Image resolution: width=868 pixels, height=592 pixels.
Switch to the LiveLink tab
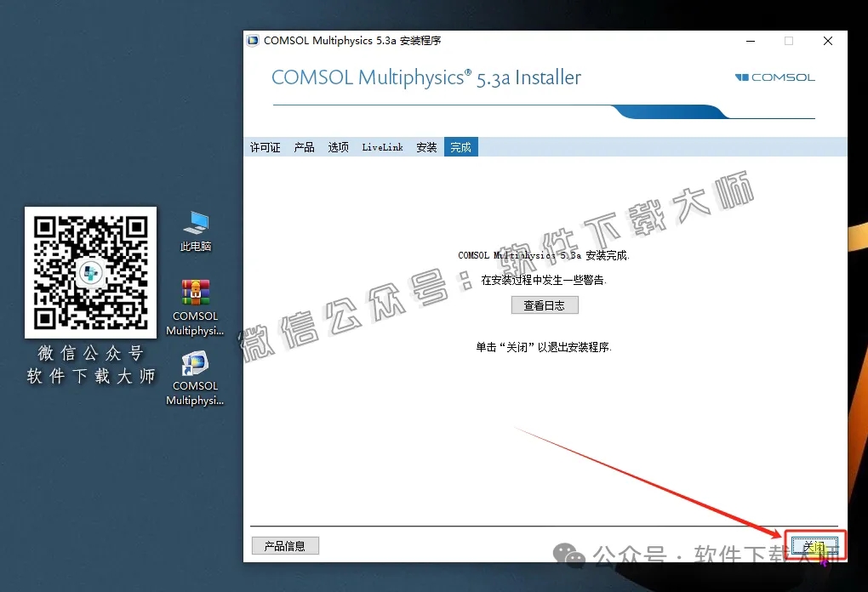[381, 146]
